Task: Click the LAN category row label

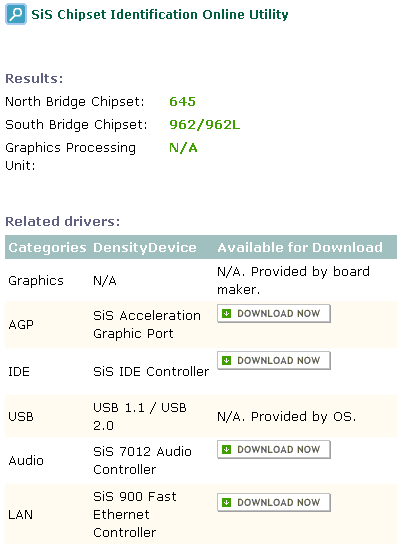Action: 21,515
